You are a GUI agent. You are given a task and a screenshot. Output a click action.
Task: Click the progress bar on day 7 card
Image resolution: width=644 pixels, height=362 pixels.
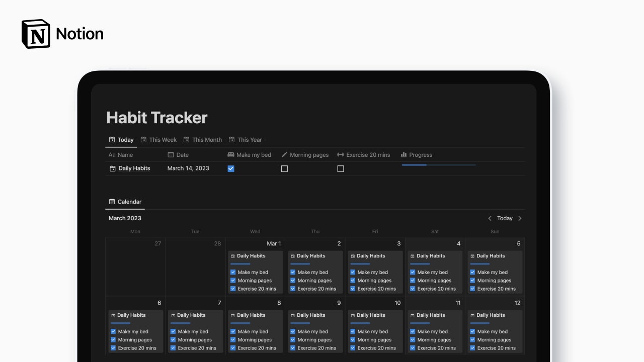tap(181, 323)
